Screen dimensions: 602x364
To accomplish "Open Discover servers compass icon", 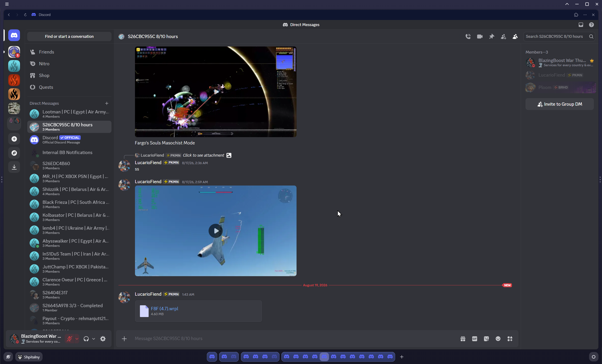I will 14,153.
